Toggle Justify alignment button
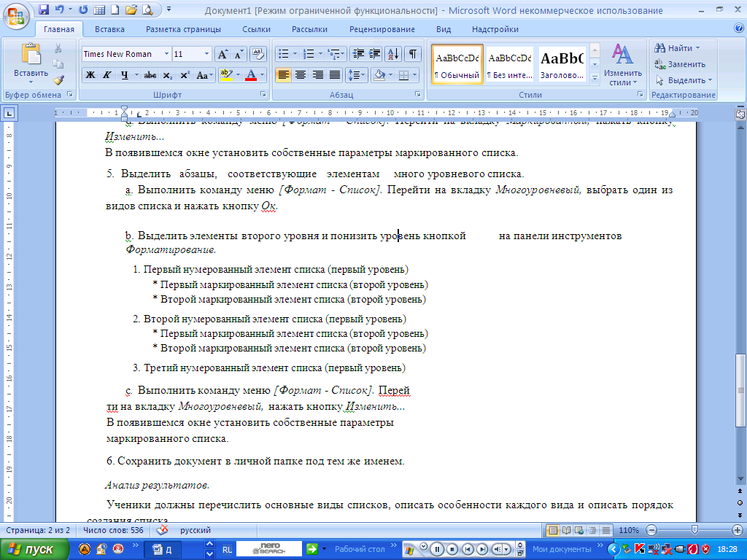This screenshot has height=560, width=747. 334,75
